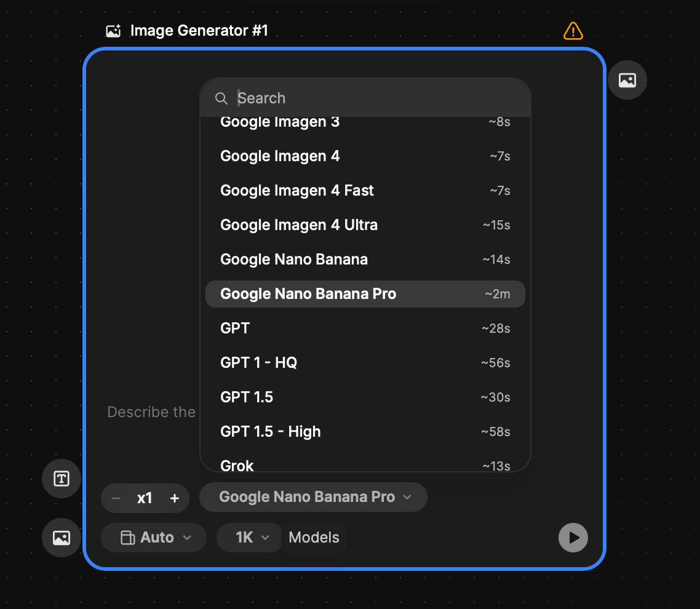
Task: Increase image count with plus button
Action: (175, 498)
